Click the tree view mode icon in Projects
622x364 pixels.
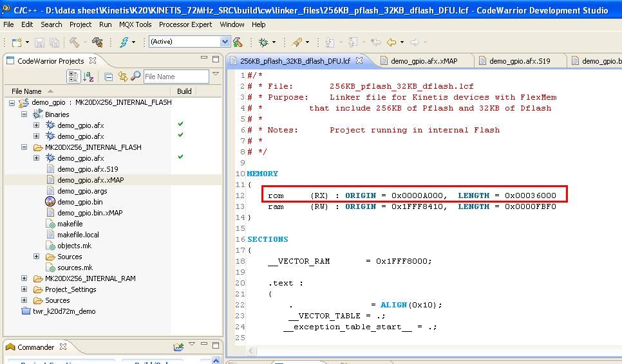(73, 77)
